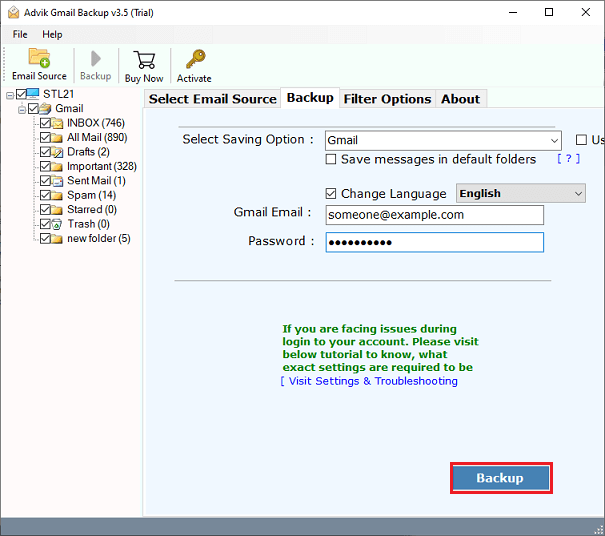Click the new folder icon
The image size is (605, 536).
(x=57, y=239)
